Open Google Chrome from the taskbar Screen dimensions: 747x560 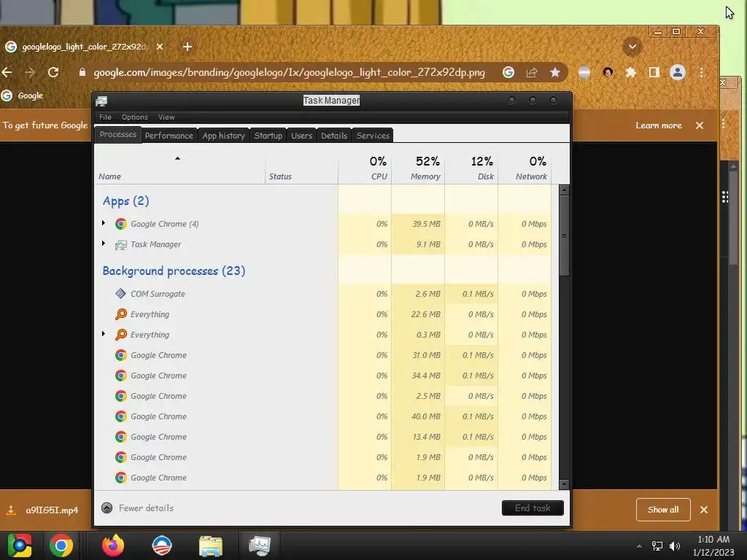(61, 545)
